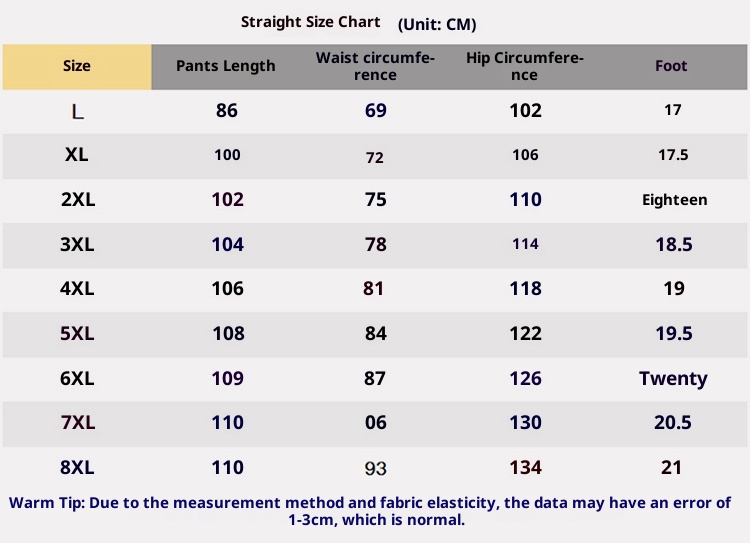The width and height of the screenshot is (750, 543).
Task: Click the L size row label
Action: click(x=77, y=111)
